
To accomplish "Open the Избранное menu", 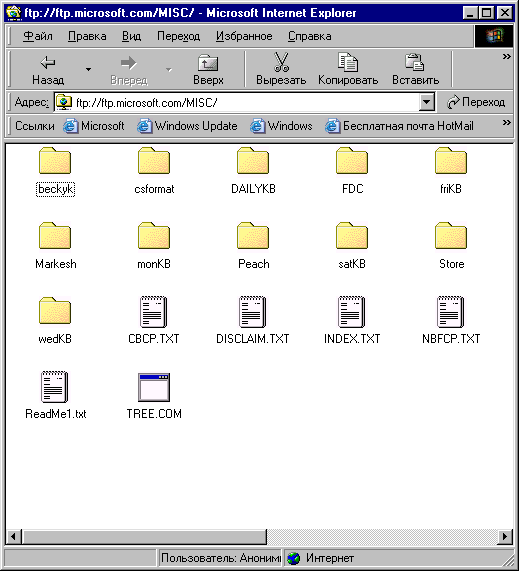I will pyautogui.click(x=244, y=36).
